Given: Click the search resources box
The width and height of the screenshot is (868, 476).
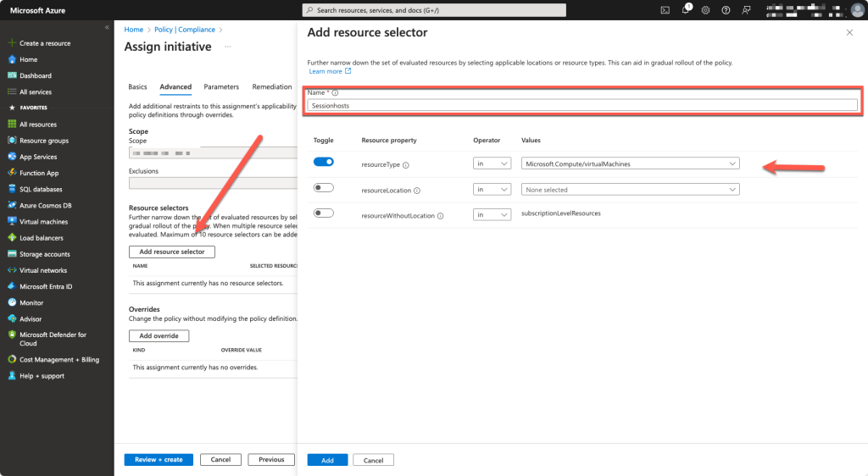Looking at the screenshot, I should coord(434,10).
